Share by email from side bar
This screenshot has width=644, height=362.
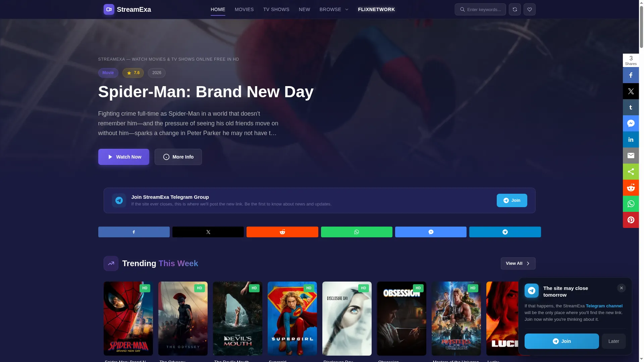[x=631, y=156]
